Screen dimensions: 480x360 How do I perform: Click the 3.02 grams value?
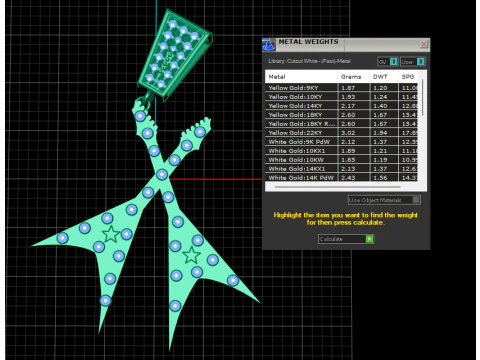348,133
